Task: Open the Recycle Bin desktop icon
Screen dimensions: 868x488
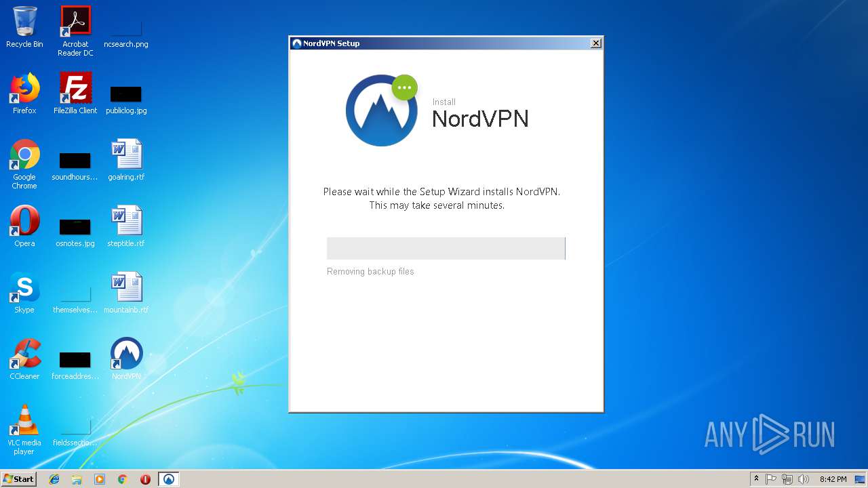Action: pos(24,27)
